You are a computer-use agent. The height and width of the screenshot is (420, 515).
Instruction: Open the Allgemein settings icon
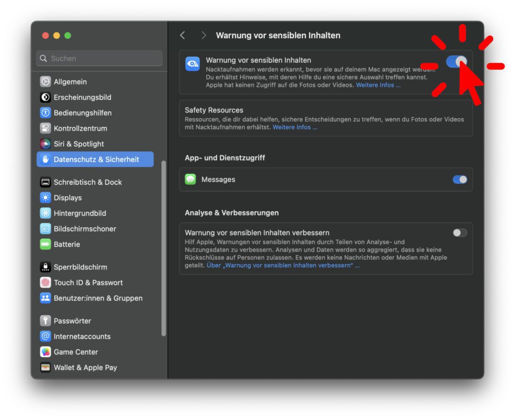coord(46,81)
